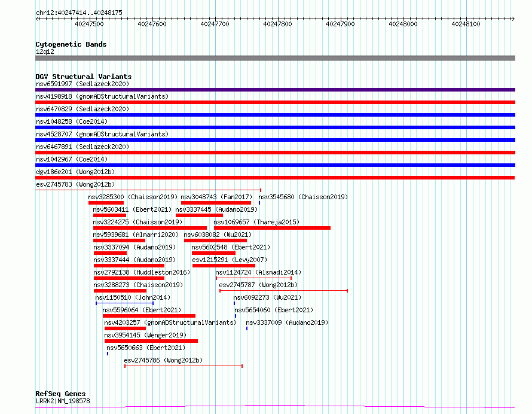Open nsv3954145 (Wenger2019) variant label
The height and width of the screenshot is (414, 532).
pyautogui.click(x=145, y=335)
